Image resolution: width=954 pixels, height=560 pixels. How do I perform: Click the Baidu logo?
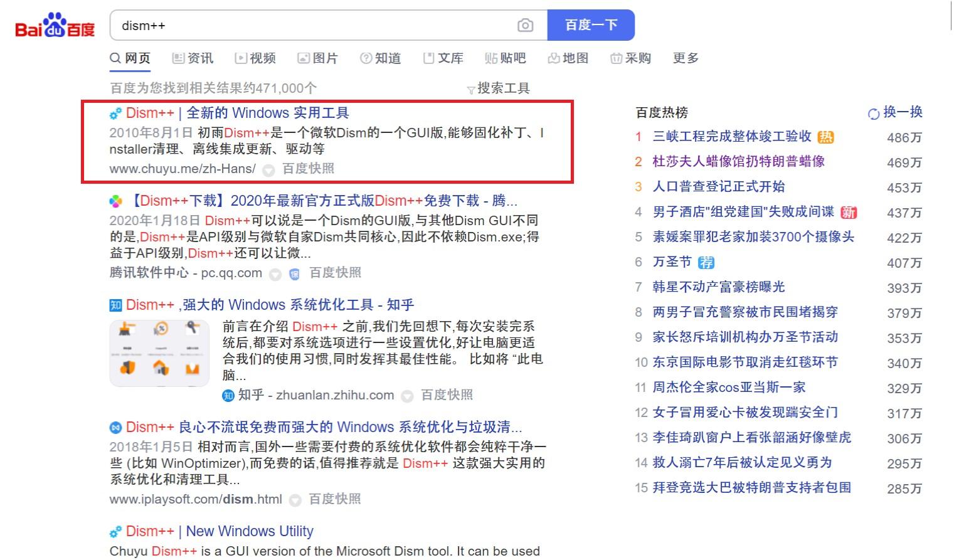[x=55, y=26]
